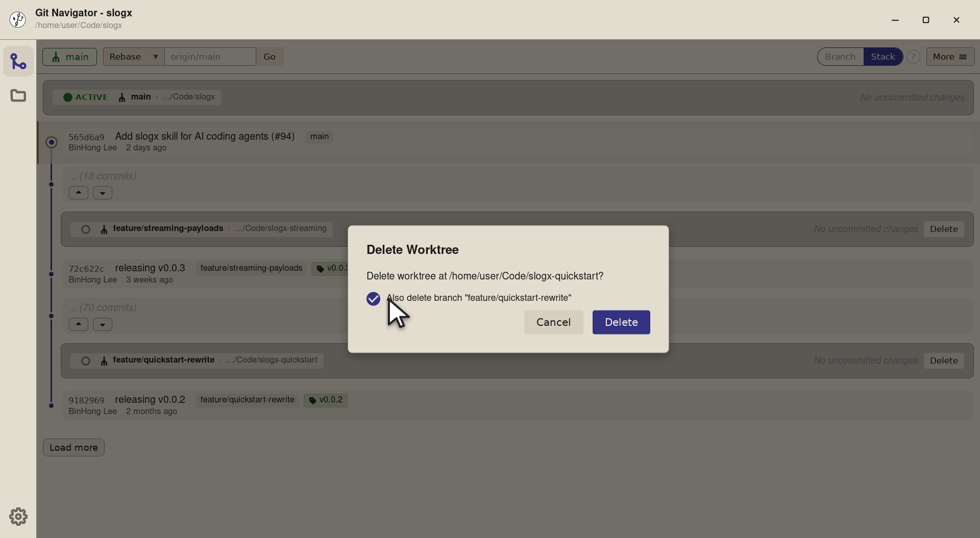Click feature/streaming-payloads label on commit 72c622c
Screen dimensions: 980x538
point(251,269)
